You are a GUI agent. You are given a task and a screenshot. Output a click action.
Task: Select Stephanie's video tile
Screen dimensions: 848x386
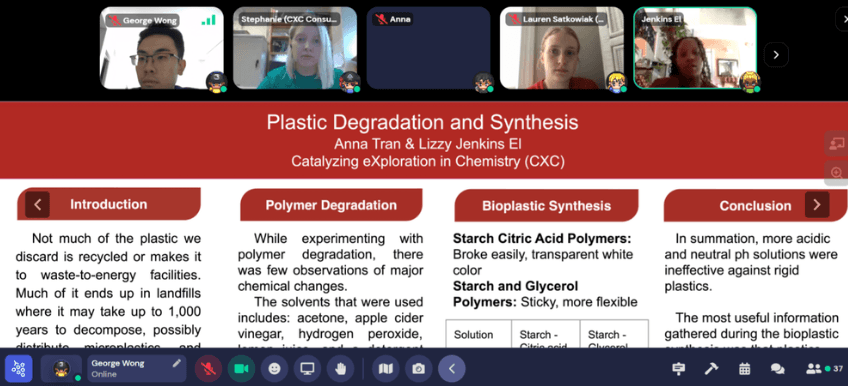click(x=295, y=48)
